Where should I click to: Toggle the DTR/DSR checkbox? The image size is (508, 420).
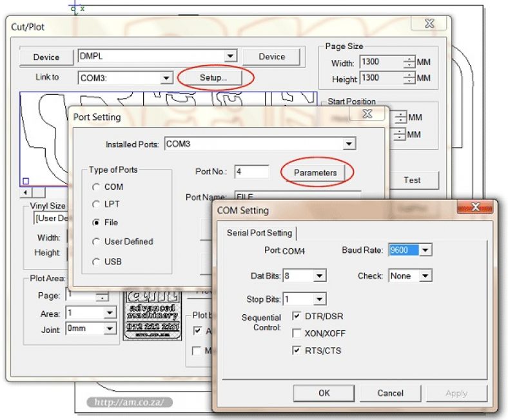tap(297, 316)
